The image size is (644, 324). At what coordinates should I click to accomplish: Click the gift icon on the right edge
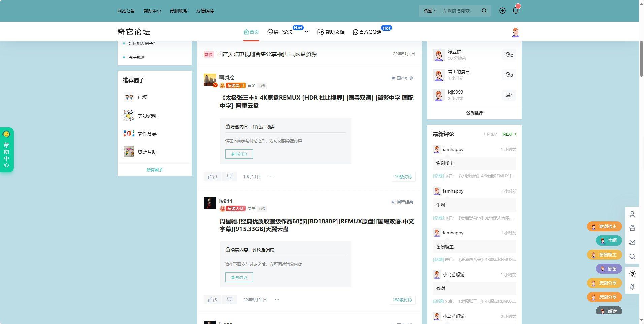pos(632,228)
